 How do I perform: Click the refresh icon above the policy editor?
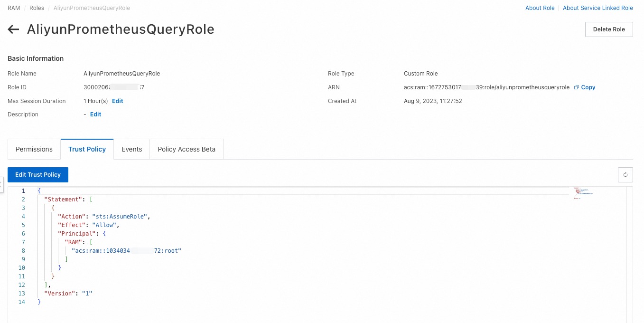(625, 175)
